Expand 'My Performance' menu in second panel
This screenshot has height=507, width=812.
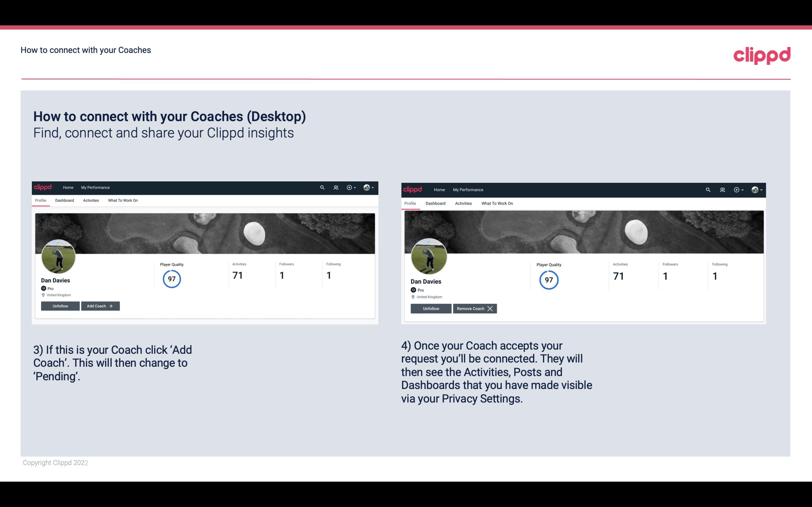tap(468, 189)
